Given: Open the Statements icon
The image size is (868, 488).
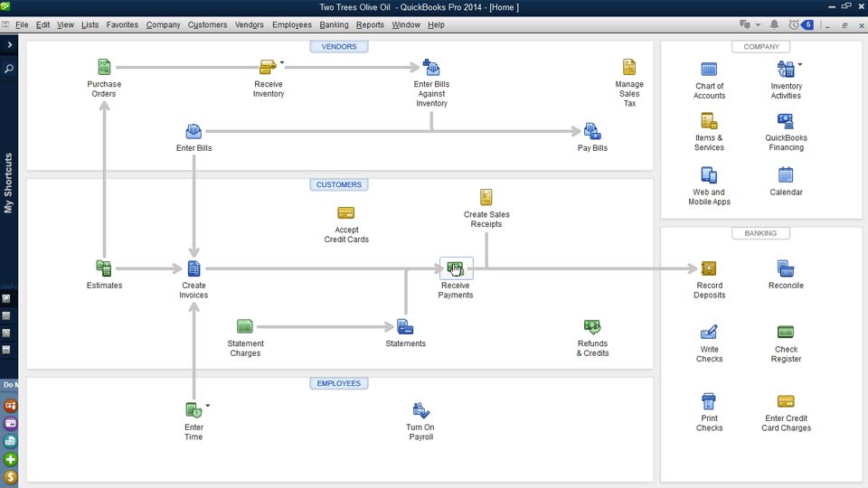Looking at the screenshot, I should click(x=405, y=326).
